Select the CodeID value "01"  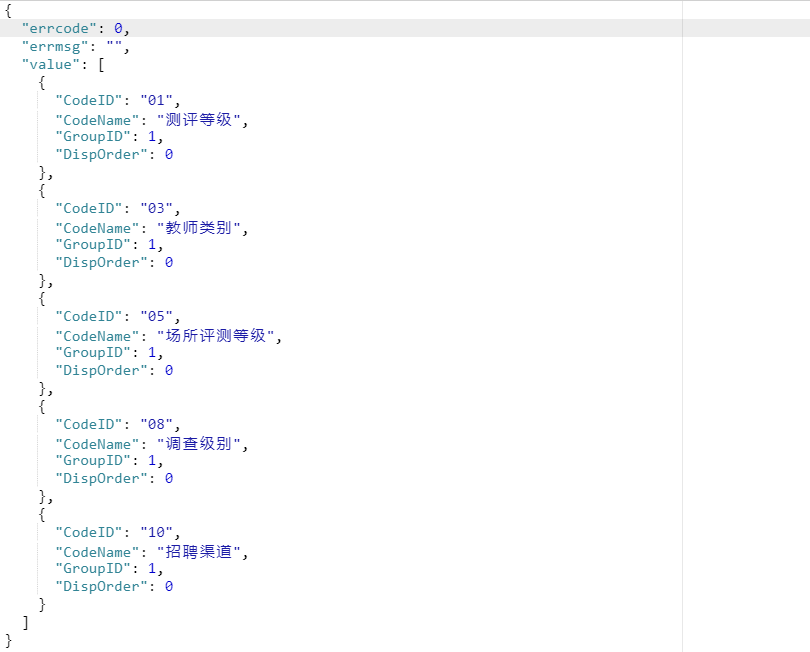[157, 100]
